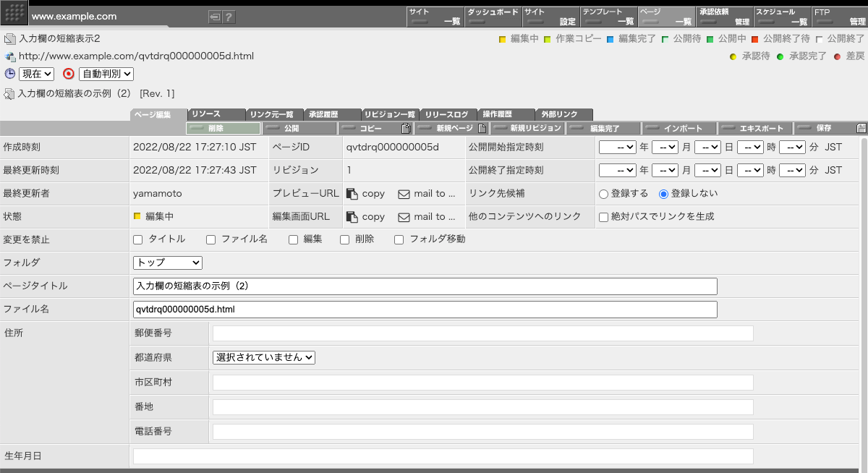Click inside the ページタイトル input field
This screenshot has height=473, width=868.
point(423,286)
